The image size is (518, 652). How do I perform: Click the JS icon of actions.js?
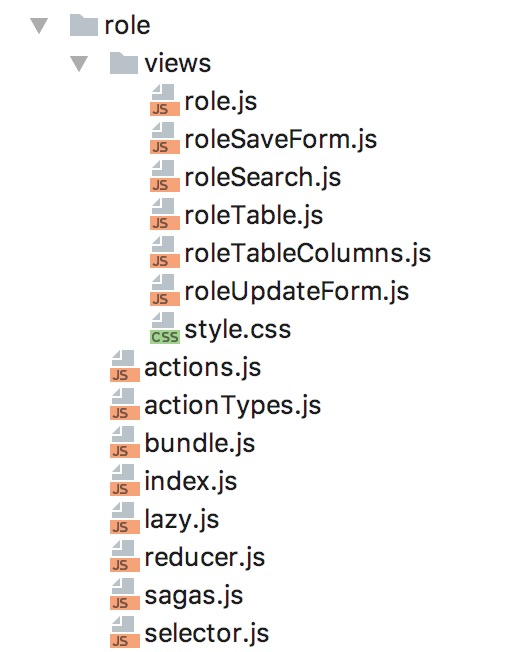[x=125, y=366]
